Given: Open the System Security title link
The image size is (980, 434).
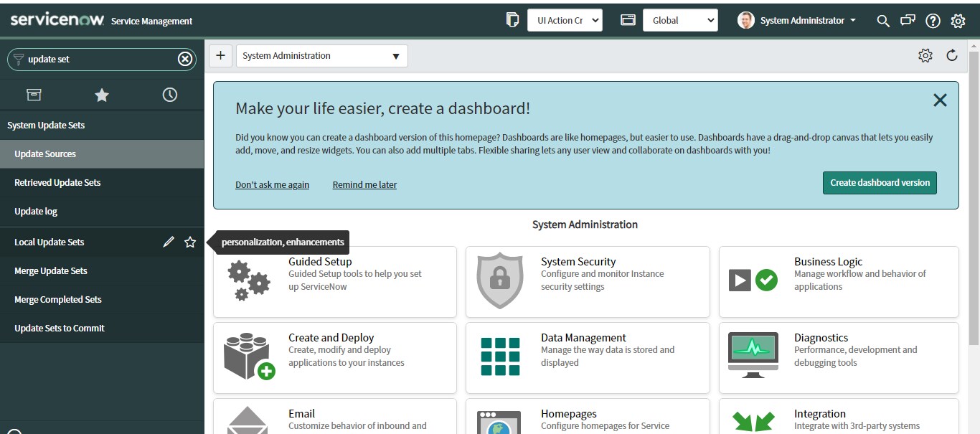Looking at the screenshot, I should 578,262.
